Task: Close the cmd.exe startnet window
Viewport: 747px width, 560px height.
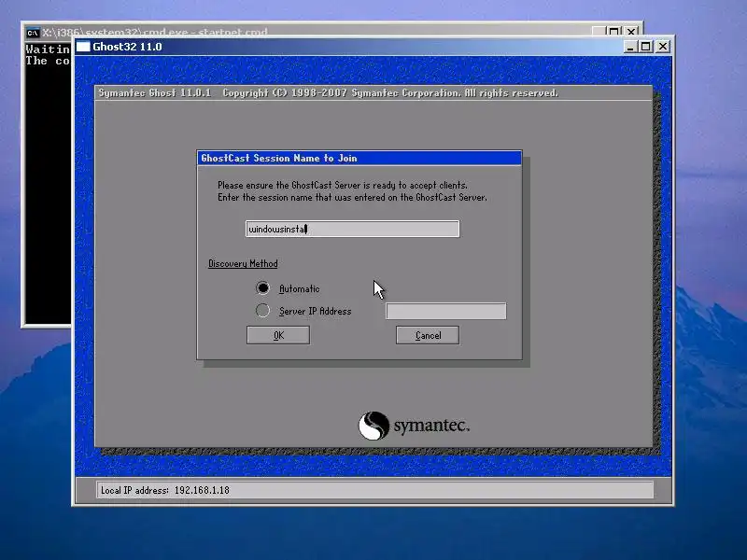Action: point(631,32)
